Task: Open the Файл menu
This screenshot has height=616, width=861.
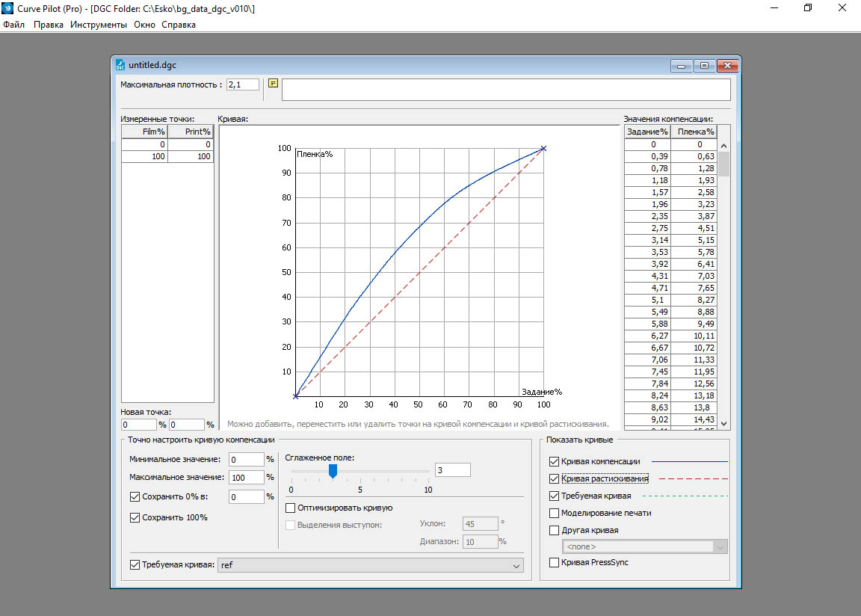Action: [x=13, y=25]
